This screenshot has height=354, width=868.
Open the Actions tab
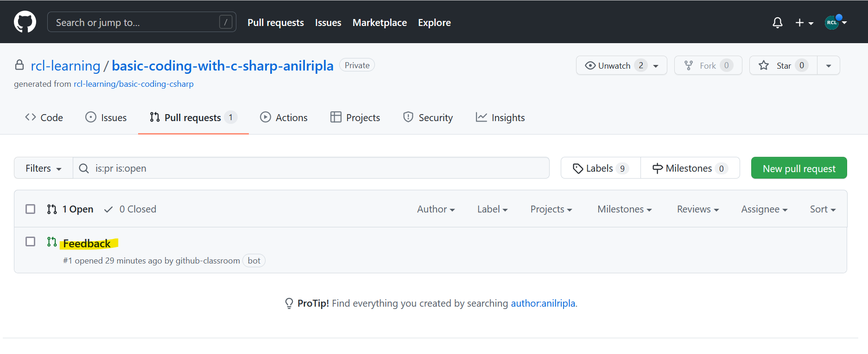(284, 117)
